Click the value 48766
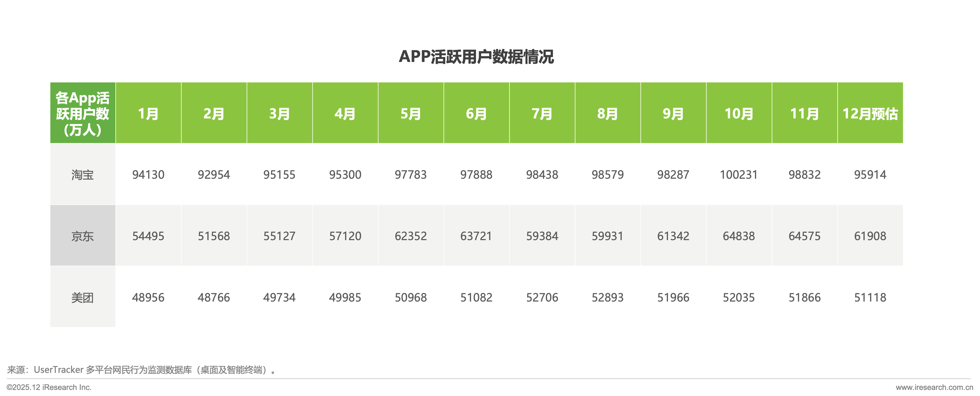The width and height of the screenshot is (980, 396). click(x=214, y=297)
